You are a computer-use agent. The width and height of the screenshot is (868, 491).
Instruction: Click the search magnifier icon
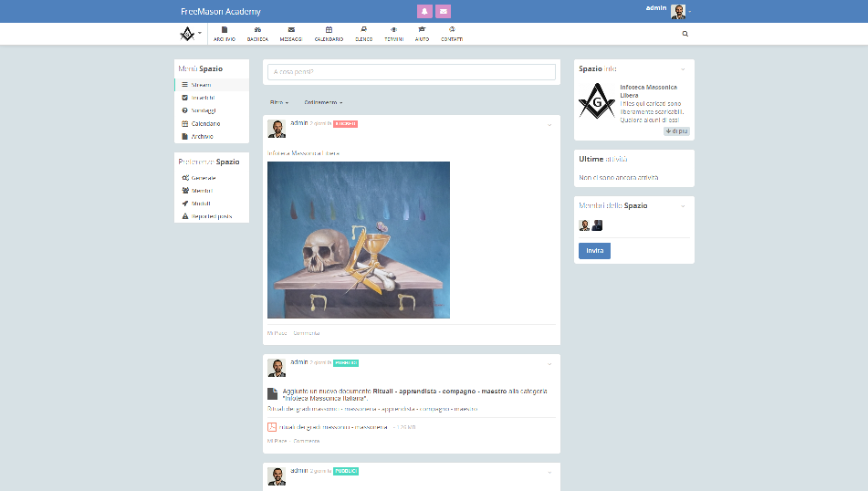tap(685, 34)
